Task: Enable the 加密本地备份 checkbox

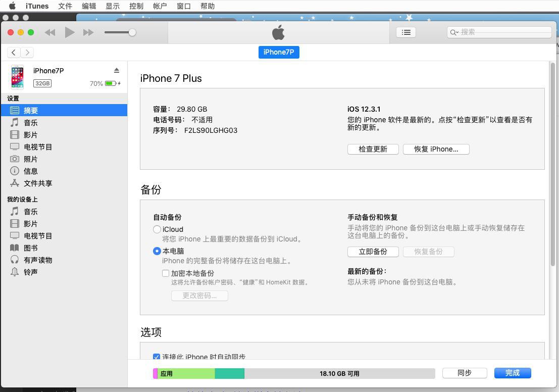Action: point(166,273)
